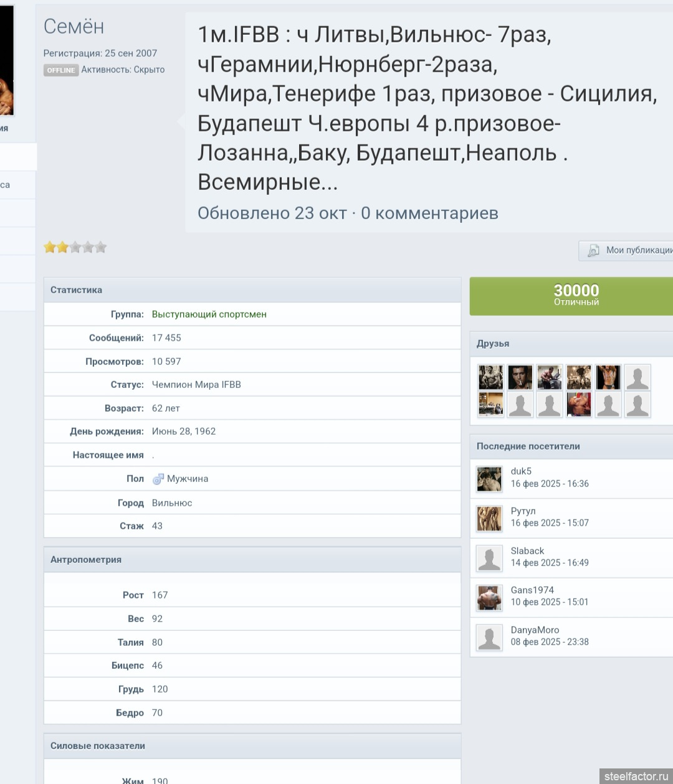Click the username heading Семён
Image resolution: width=673 pixels, height=784 pixels.
(x=74, y=27)
